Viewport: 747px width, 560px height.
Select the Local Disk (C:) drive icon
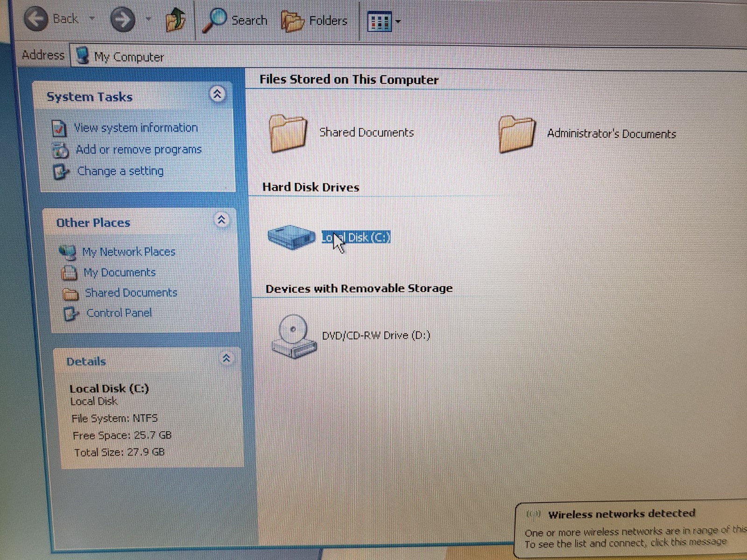pos(292,237)
